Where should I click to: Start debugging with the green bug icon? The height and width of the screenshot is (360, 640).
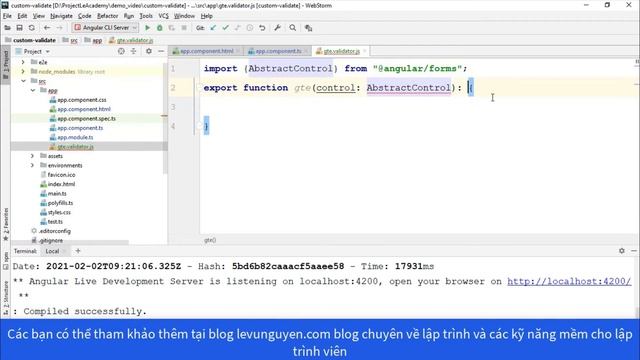click(x=160, y=28)
